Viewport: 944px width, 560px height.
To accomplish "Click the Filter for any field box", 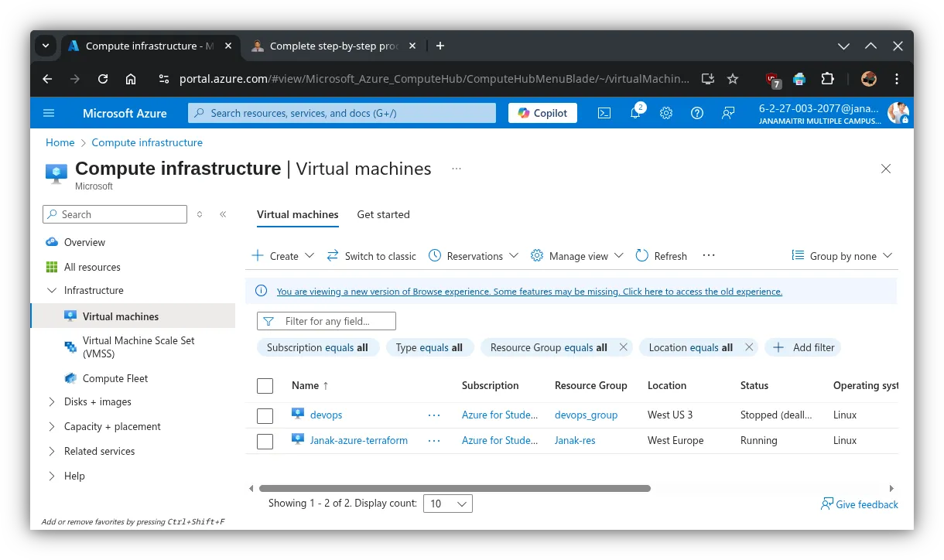I will 334,321.
